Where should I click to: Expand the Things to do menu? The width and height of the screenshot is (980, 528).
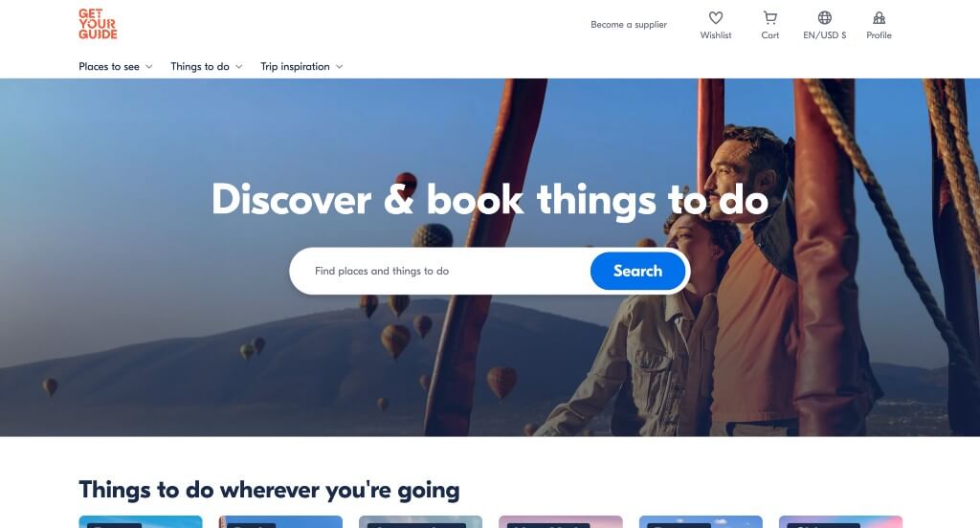click(207, 67)
